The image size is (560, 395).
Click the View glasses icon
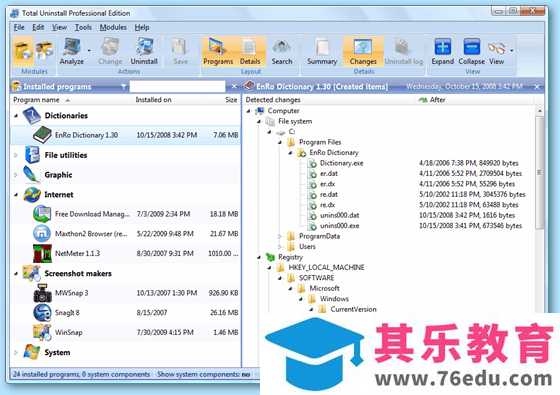coord(496,49)
